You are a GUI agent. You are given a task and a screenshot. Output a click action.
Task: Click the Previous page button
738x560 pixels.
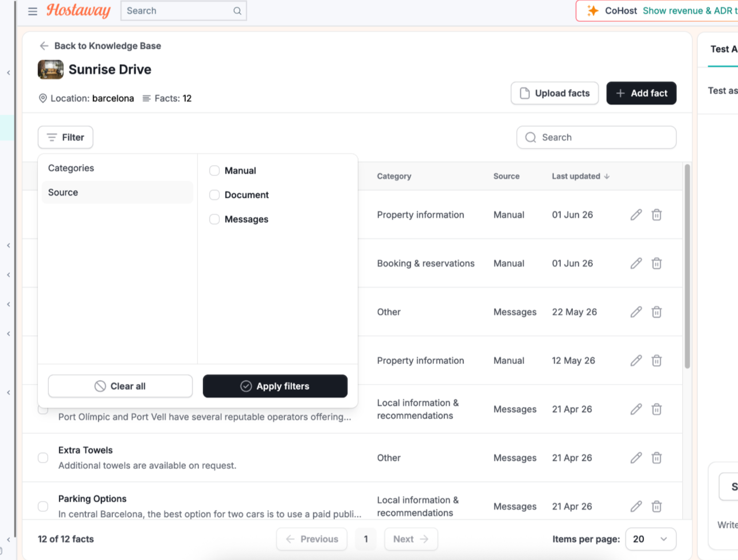[312, 539]
